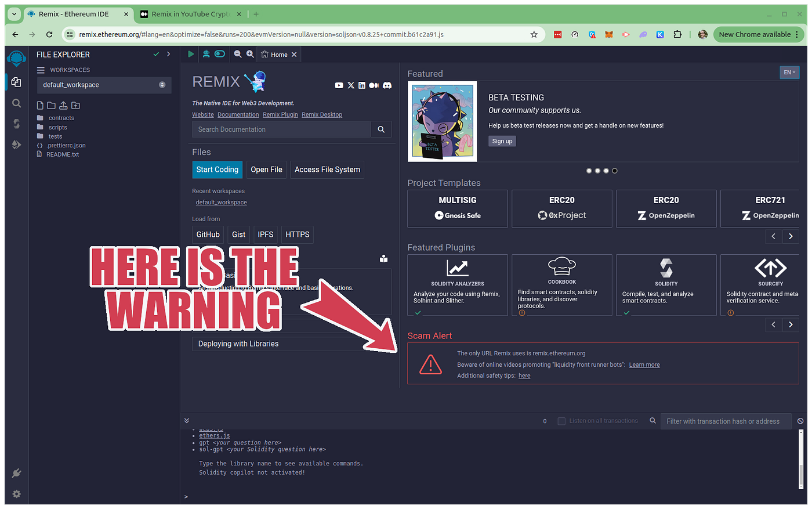Open the Remix LinkedIn icon

pos(362,85)
